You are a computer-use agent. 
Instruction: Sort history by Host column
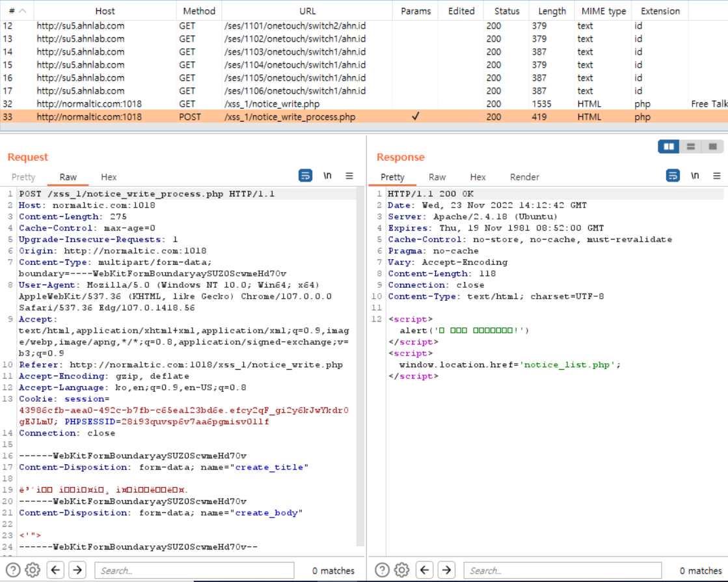[105, 10]
